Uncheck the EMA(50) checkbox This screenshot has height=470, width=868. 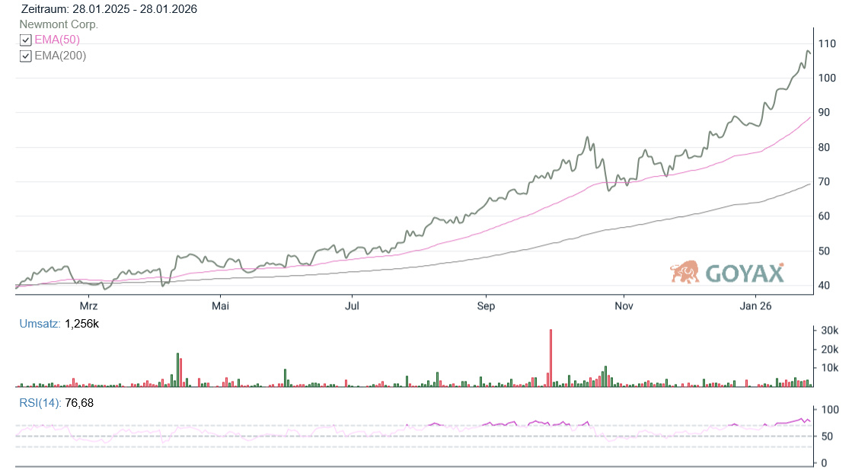[x=26, y=40]
